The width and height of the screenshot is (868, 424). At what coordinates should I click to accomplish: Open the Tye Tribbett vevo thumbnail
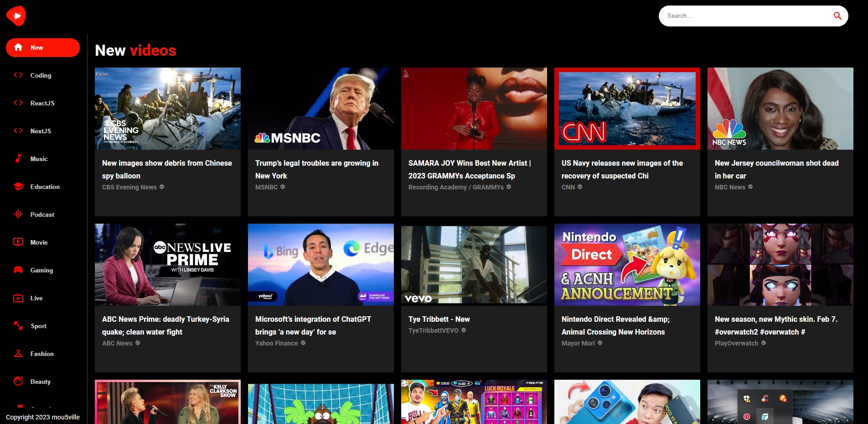tap(474, 265)
